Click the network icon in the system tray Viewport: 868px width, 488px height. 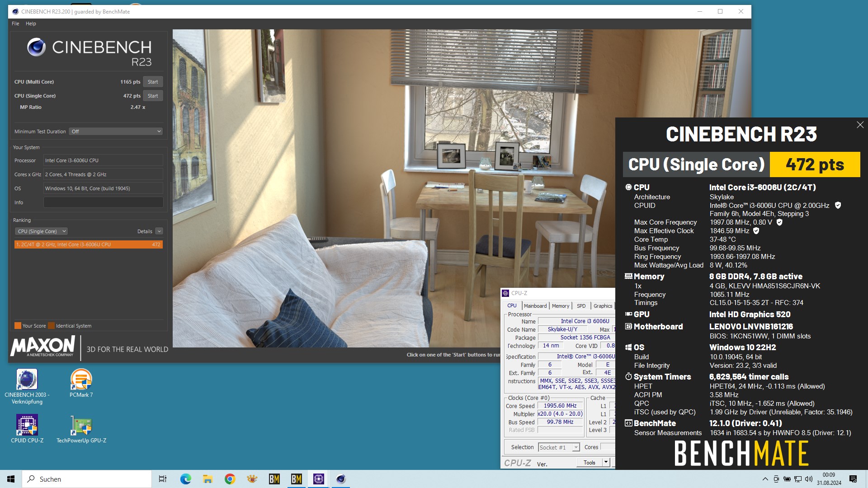[x=798, y=479]
